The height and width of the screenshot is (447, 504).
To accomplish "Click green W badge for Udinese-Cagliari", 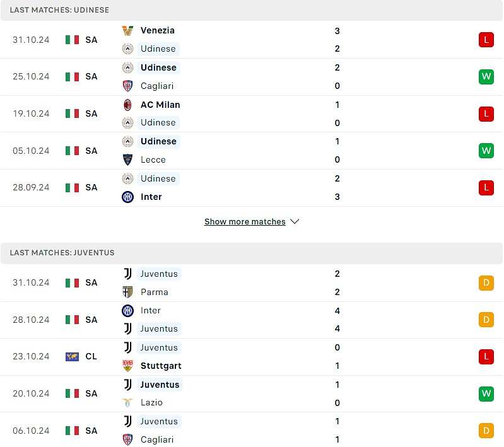I will point(486,76).
